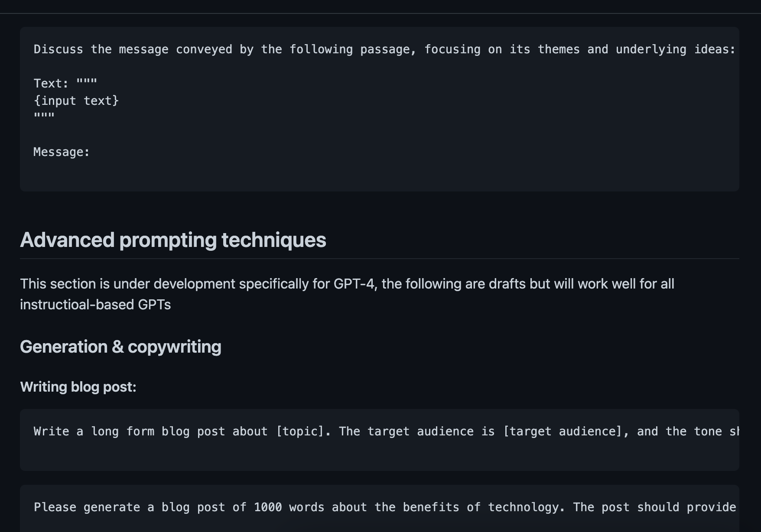Click the word "passage," in the first code line

coord(388,49)
